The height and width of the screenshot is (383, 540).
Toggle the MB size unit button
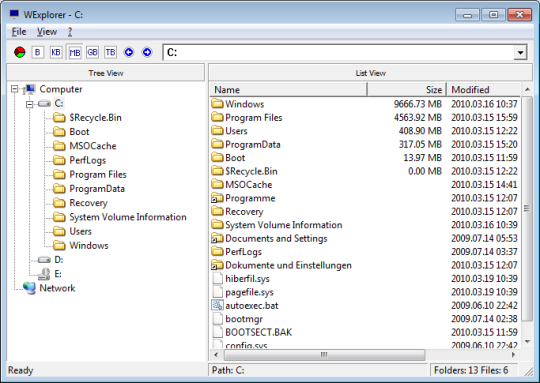click(x=75, y=52)
